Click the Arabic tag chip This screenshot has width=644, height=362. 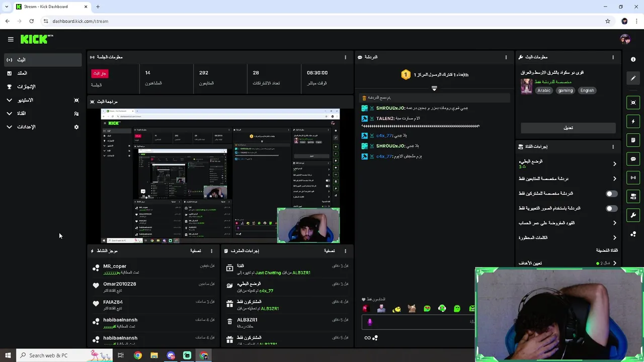pyautogui.click(x=544, y=90)
